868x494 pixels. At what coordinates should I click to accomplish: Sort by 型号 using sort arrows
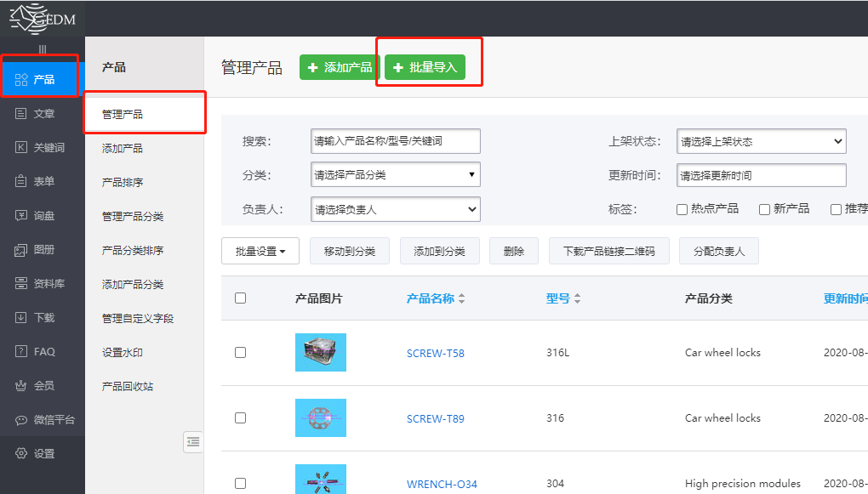tap(577, 298)
